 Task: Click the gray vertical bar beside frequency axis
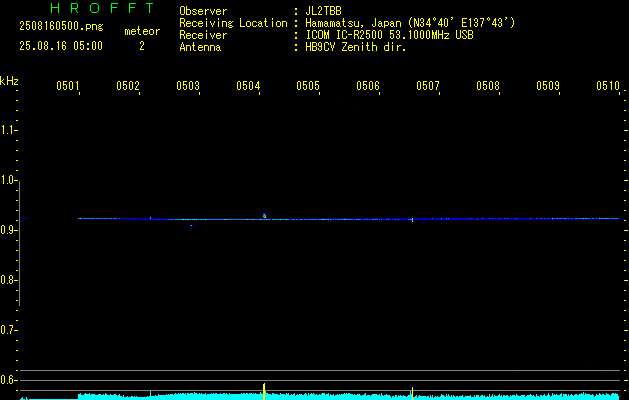tap(19, 243)
